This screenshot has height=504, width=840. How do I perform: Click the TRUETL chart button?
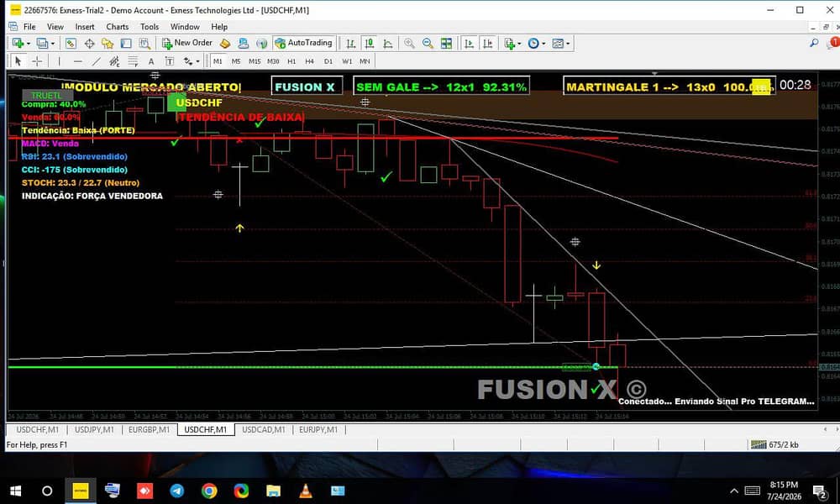(x=46, y=95)
